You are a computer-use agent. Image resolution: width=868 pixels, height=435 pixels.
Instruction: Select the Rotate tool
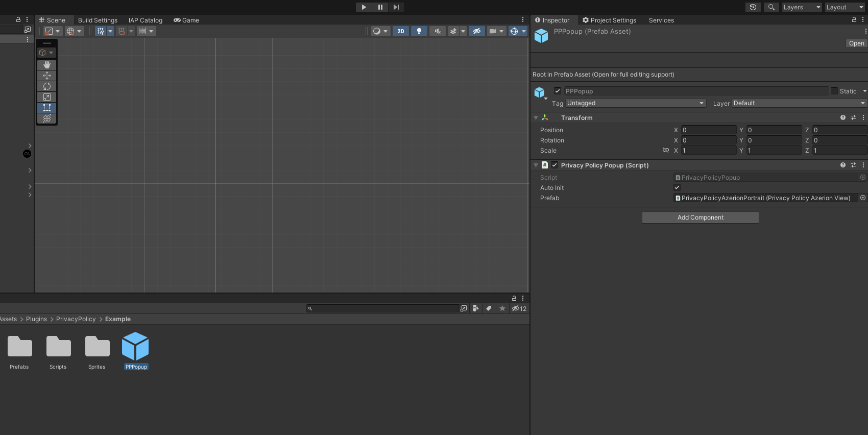point(47,86)
